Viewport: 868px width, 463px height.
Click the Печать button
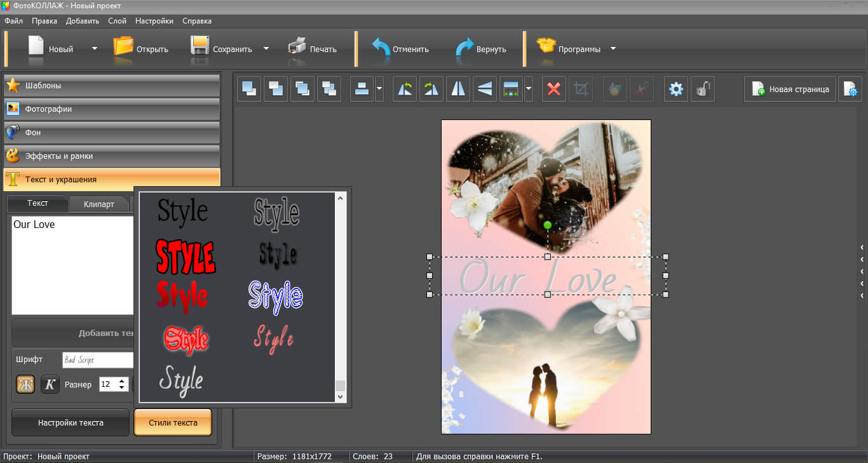(x=312, y=48)
